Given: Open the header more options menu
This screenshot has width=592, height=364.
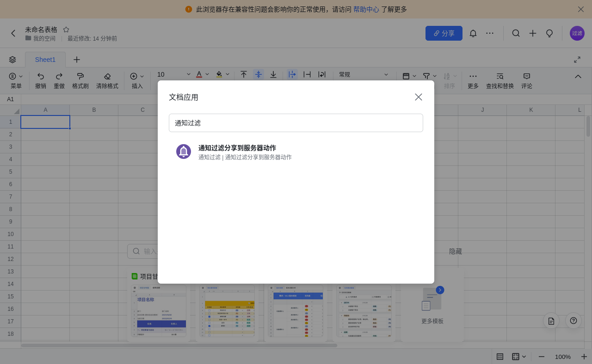Looking at the screenshot, I should [x=490, y=33].
